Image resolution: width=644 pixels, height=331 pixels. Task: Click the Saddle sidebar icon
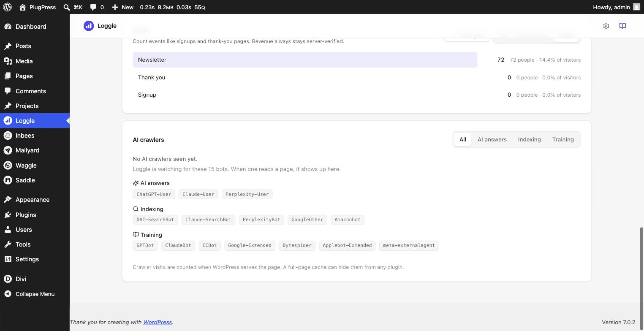(x=8, y=180)
